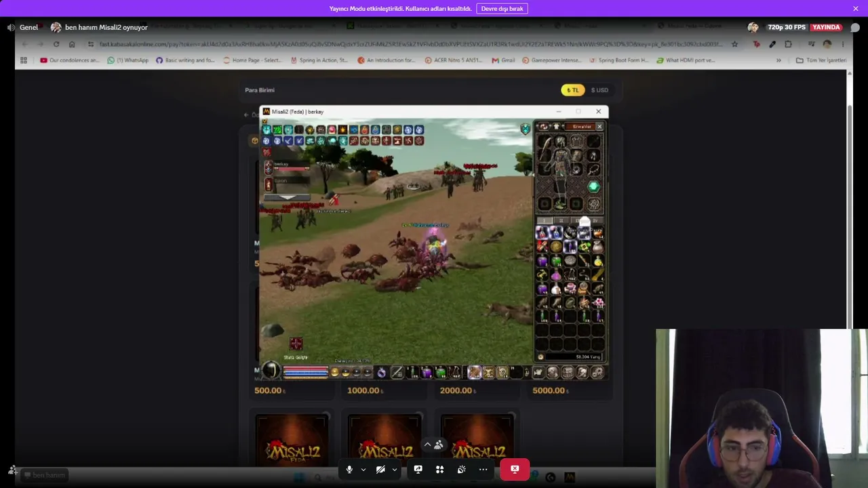Click the green gem in equipment panel
Image resolution: width=868 pixels, height=488 pixels.
[593, 186]
